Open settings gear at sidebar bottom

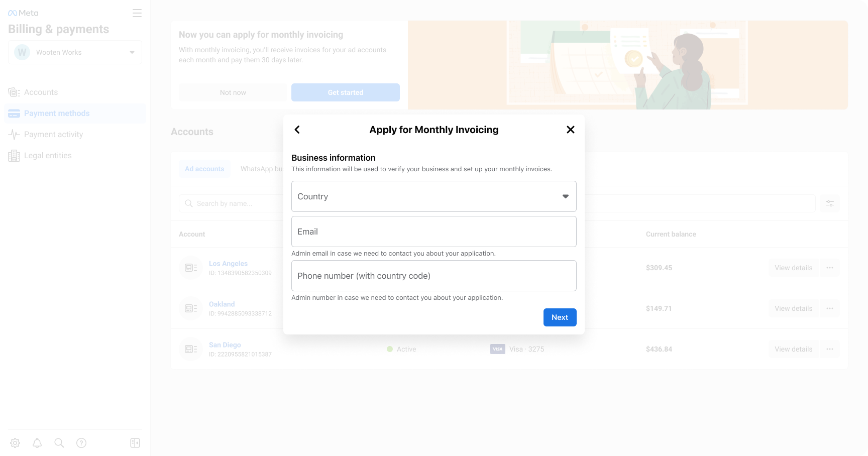coord(15,443)
